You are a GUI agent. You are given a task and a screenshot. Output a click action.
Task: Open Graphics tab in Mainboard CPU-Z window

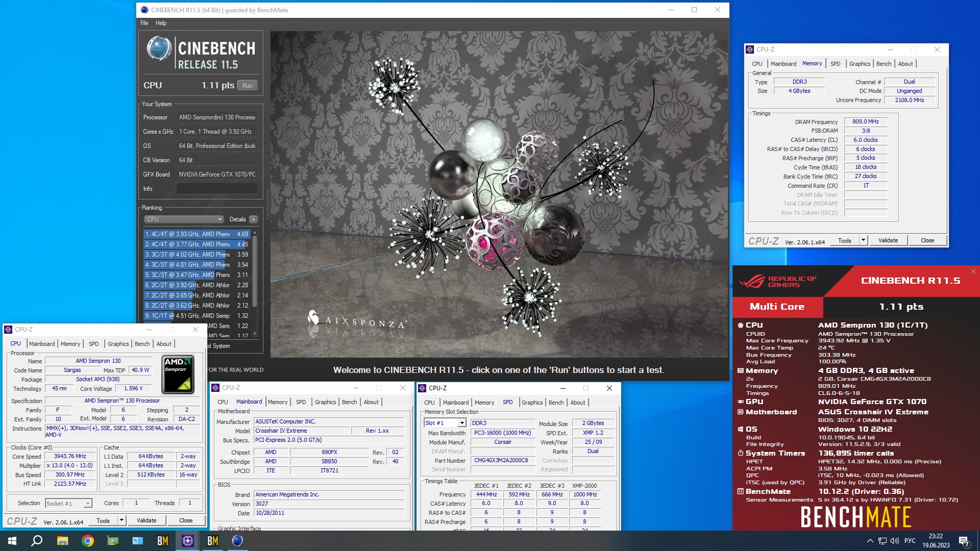click(x=325, y=402)
